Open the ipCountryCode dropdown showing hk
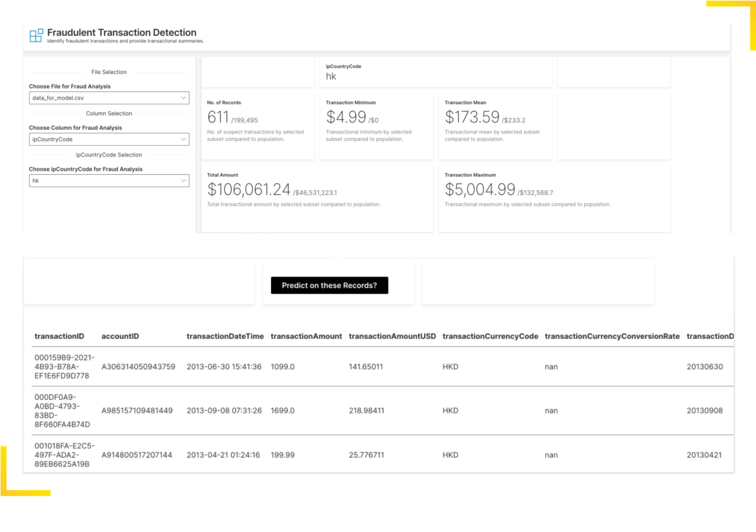The image size is (756, 532). point(109,180)
